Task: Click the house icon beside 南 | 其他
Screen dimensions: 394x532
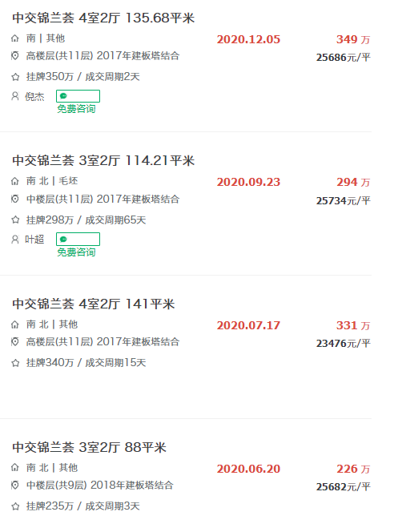Action: 15,38
